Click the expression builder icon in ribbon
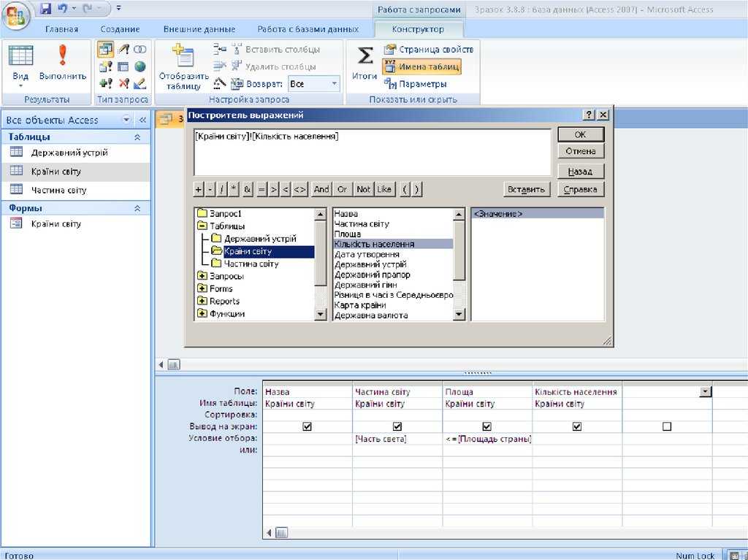The height and width of the screenshot is (560, 748). 219,83
